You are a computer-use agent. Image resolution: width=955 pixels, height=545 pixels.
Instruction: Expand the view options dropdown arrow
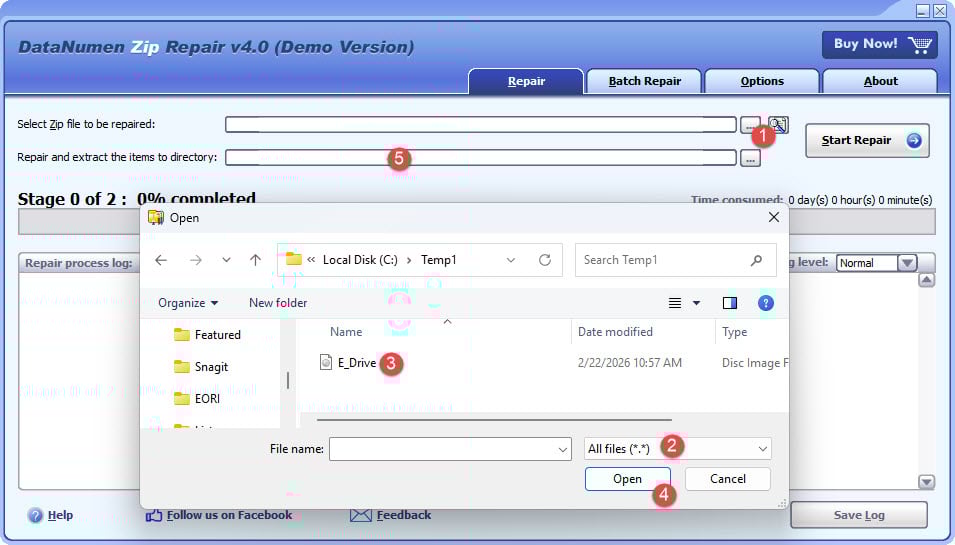pos(696,303)
